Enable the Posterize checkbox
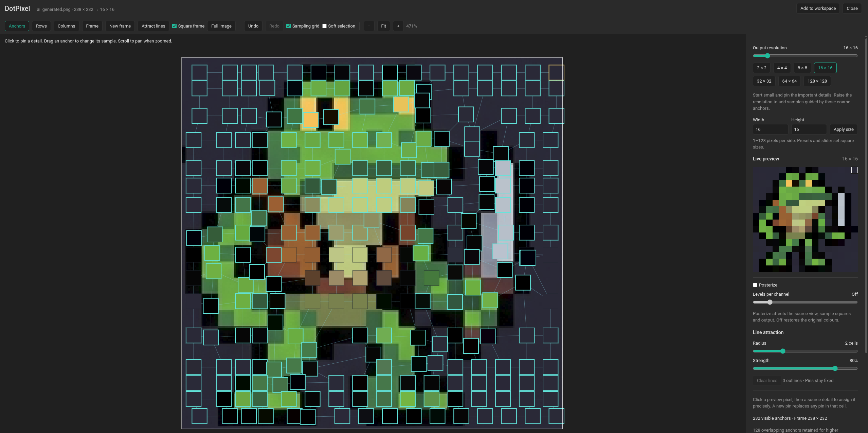The height and width of the screenshot is (433, 868). (x=755, y=285)
